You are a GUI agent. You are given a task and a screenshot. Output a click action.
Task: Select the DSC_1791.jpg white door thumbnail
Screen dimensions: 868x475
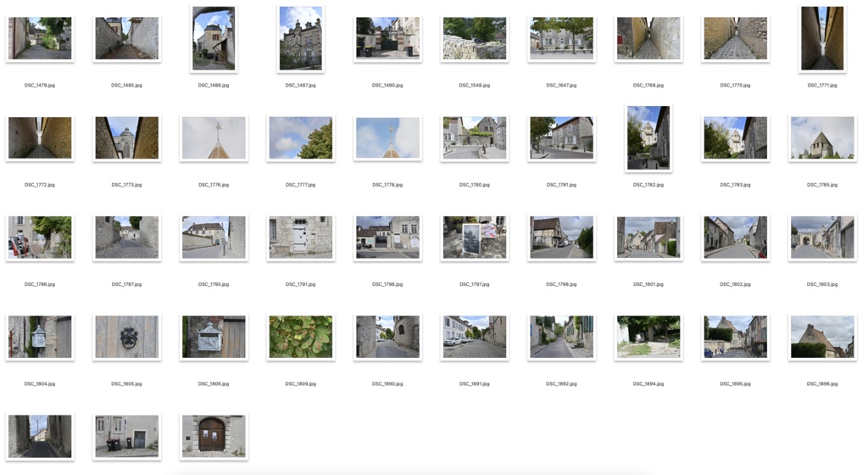pyautogui.click(x=301, y=237)
